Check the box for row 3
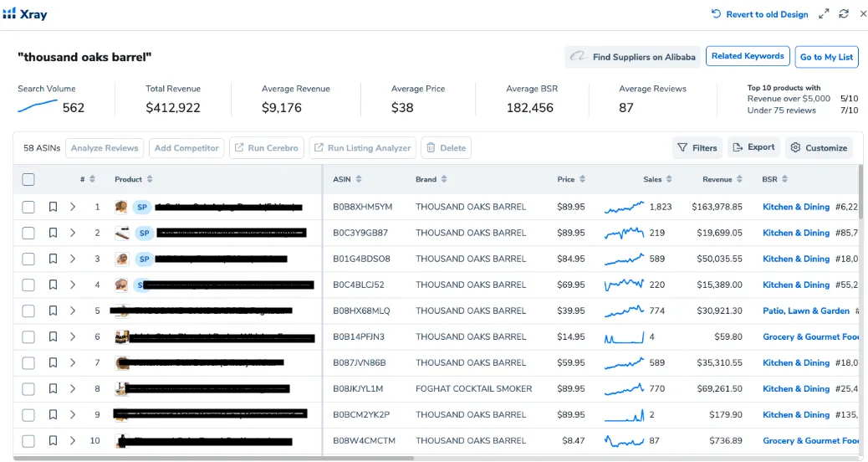This screenshot has width=868, height=462. coord(28,259)
